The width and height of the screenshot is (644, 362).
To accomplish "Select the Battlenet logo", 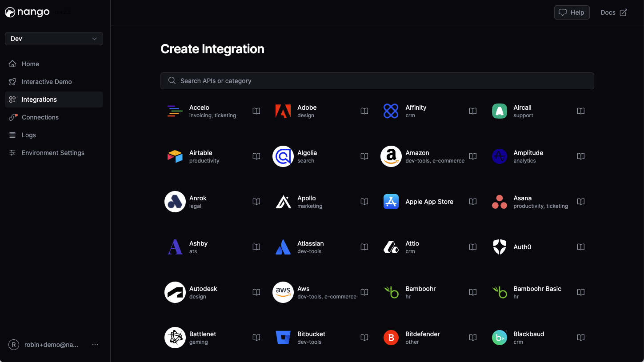I will tap(175, 338).
